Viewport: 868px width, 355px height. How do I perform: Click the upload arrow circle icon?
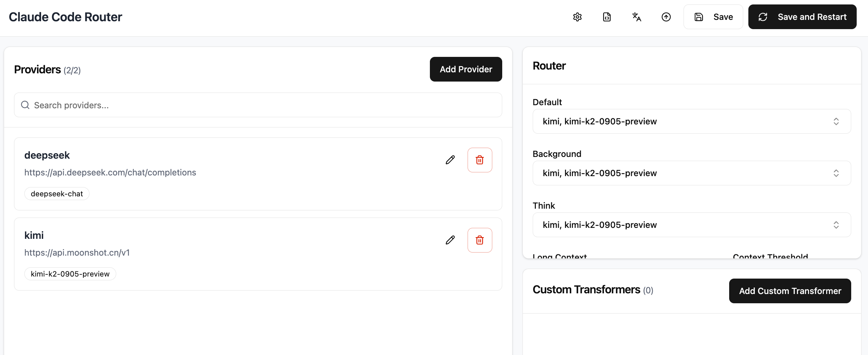pos(666,17)
